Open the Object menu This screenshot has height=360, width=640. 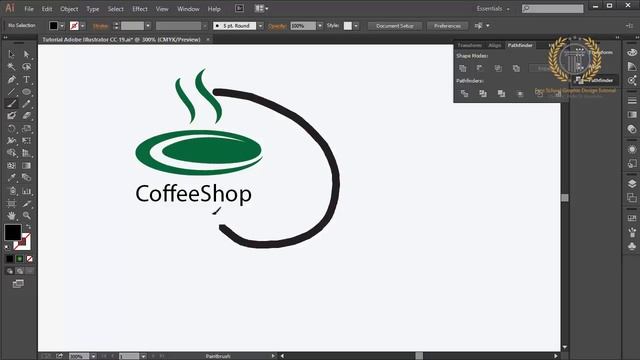point(69,9)
